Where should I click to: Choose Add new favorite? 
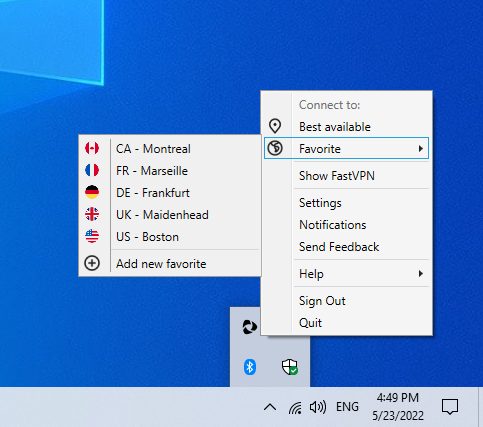point(170,264)
